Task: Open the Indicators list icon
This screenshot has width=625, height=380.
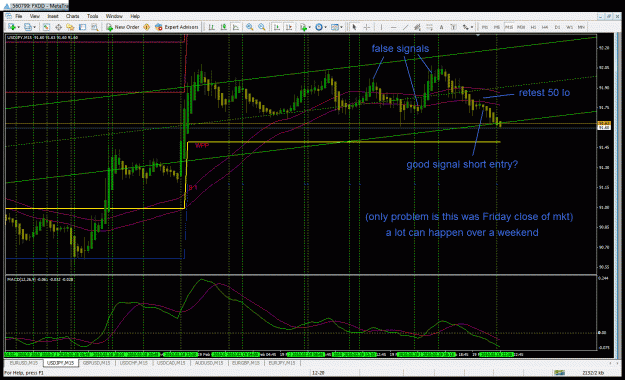Action: pyautogui.click(x=304, y=27)
